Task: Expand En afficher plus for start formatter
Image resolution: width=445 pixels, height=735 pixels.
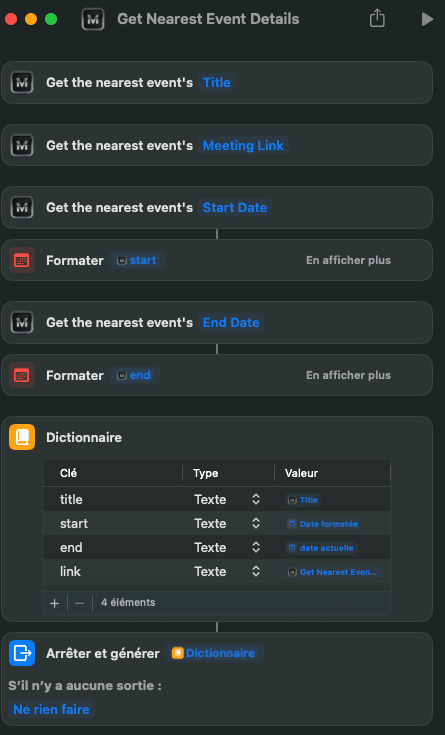Action: click(348, 260)
